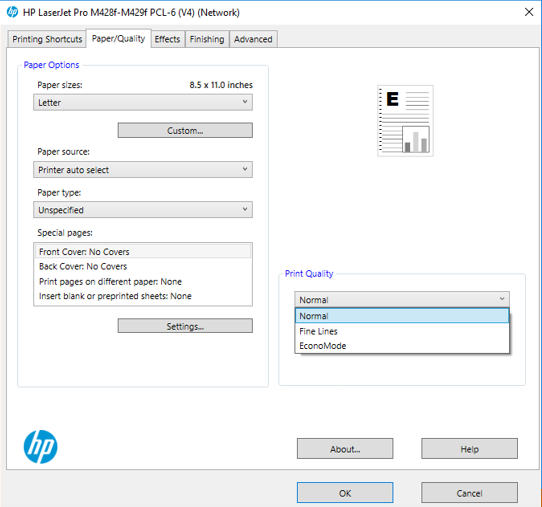The image size is (542, 507).
Task: Choose Normal in the print quality list
Action: (402, 316)
